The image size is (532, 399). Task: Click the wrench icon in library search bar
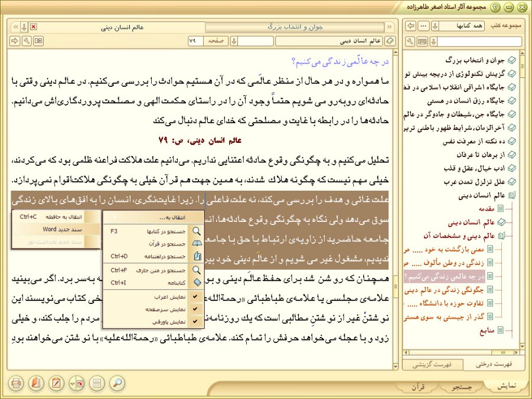(410, 41)
